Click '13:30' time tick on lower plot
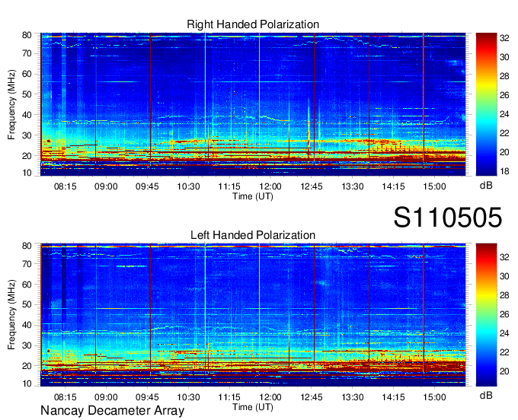Image resolution: width=518 pixels, height=420 pixels. pyautogui.click(x=353, y=397)
